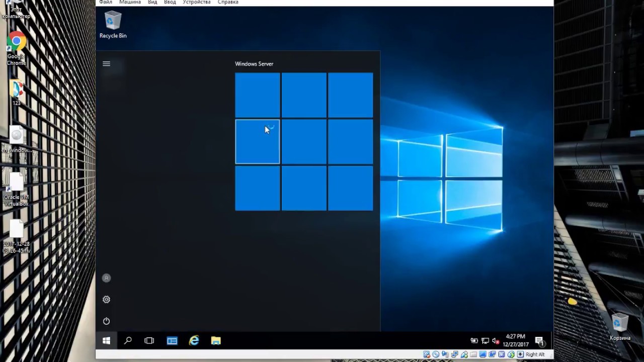Open the Вид menu
Viewport: 644px width, 362px height.
(x=152, y=3)
